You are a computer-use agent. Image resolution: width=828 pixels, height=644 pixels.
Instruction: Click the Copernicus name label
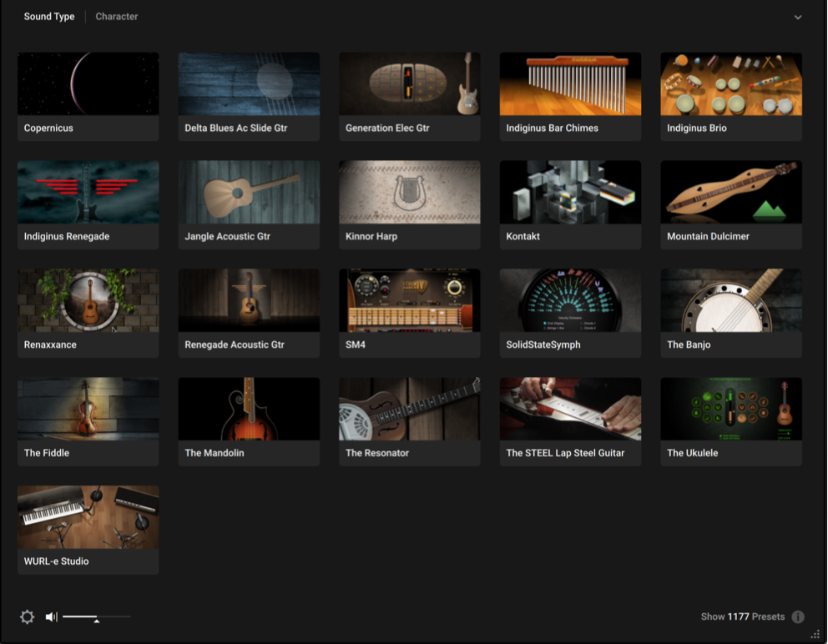(x=48, y=128)
